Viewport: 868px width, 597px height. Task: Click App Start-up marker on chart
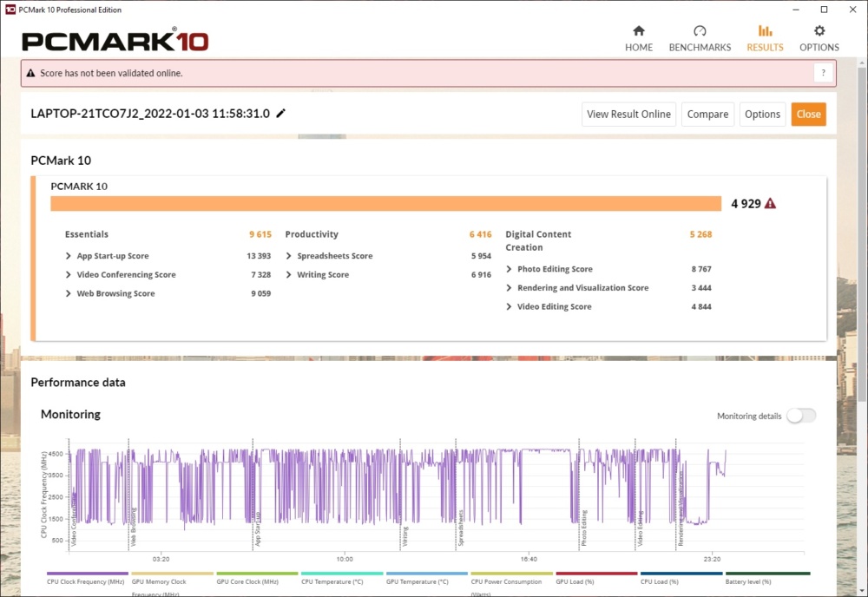pos(258,529)
